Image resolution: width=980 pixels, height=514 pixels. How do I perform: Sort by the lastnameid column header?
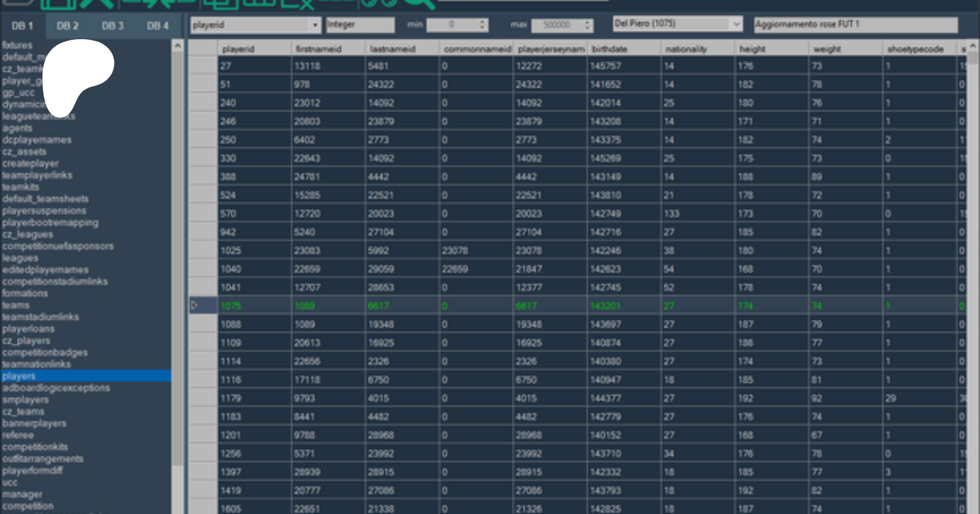pos(402,49)
